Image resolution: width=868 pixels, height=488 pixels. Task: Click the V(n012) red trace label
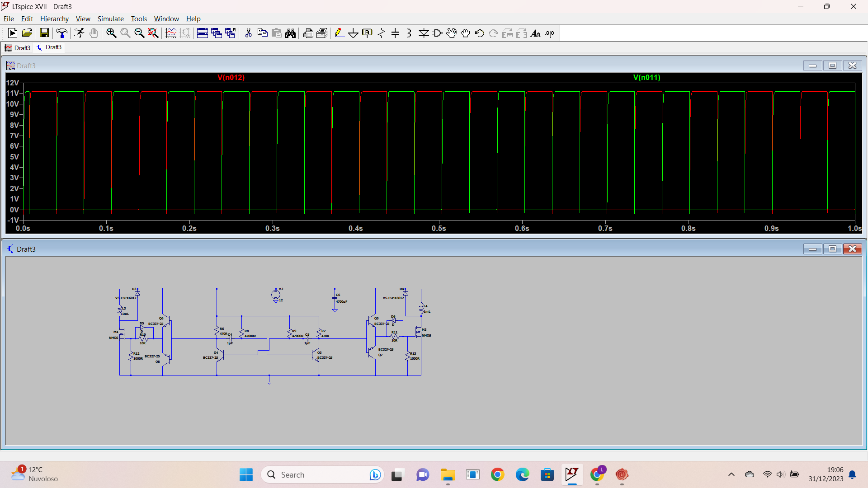[231, 78]
